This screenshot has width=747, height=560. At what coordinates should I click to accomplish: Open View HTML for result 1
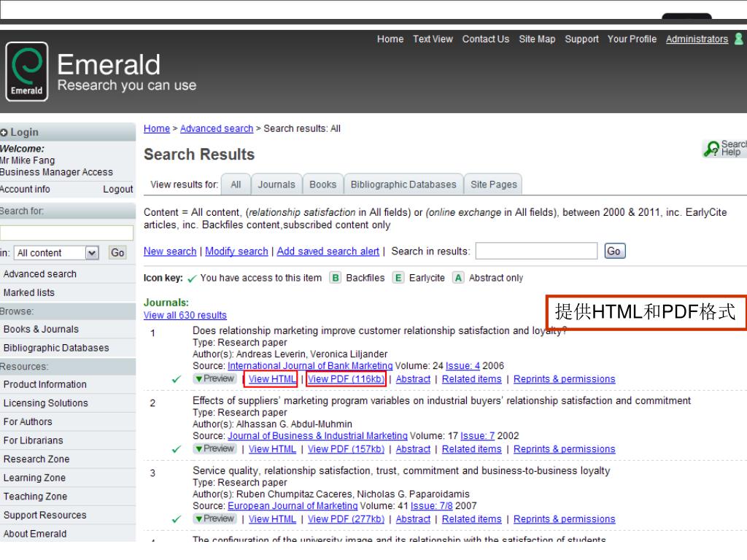click(x=272, y=379)
